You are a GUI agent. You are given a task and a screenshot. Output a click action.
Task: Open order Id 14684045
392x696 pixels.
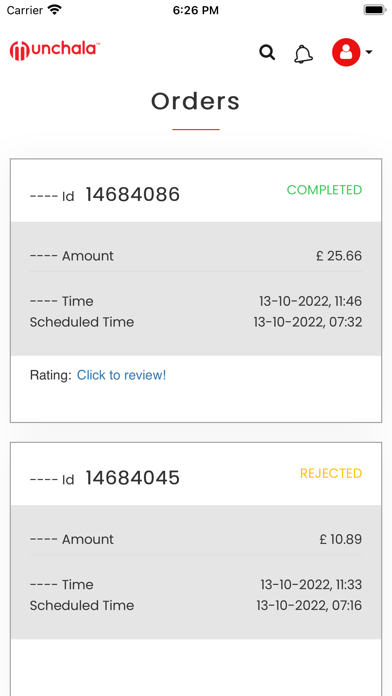click(132, 478)
